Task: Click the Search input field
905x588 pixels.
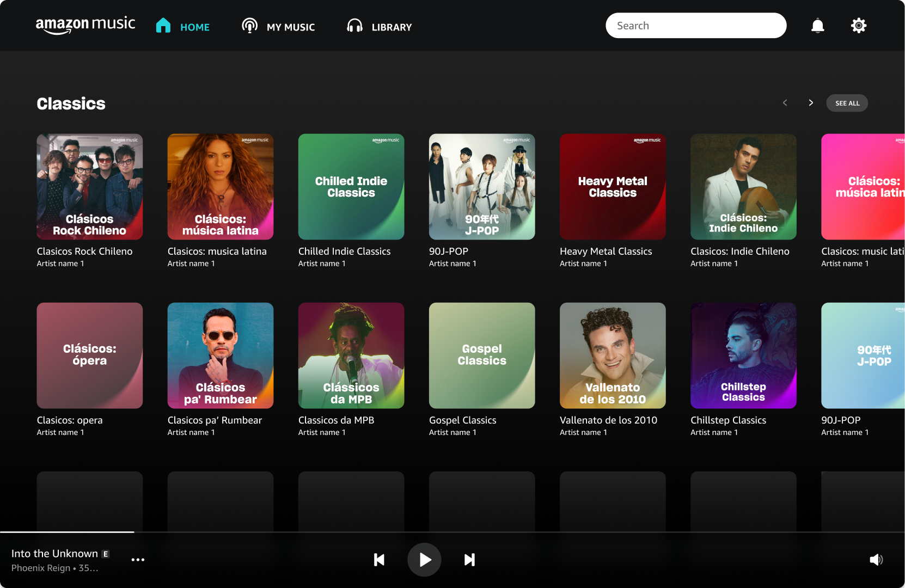Action: (695, 26)
